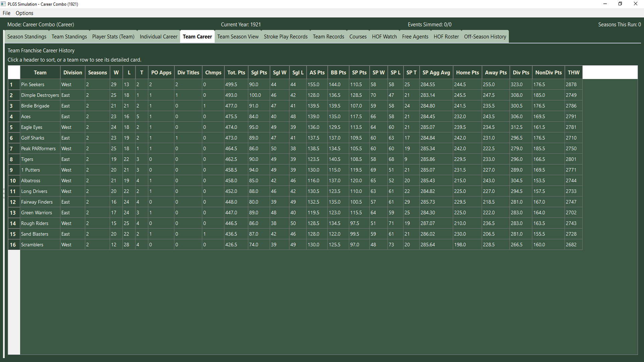Sort by the Tot. Pts header
This screenshot has height=362, width=644.
pyautogui.click(x=236, y=72)
